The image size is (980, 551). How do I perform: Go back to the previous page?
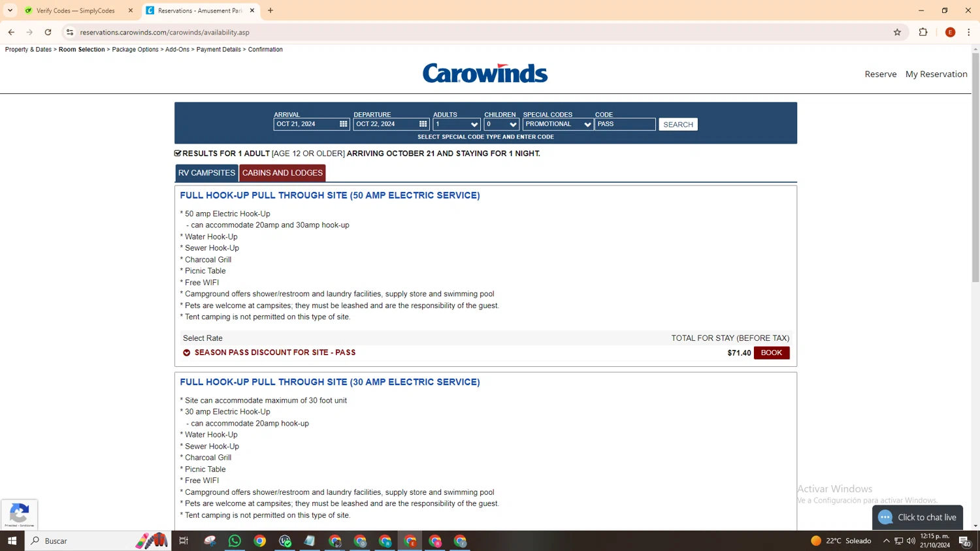11,32
